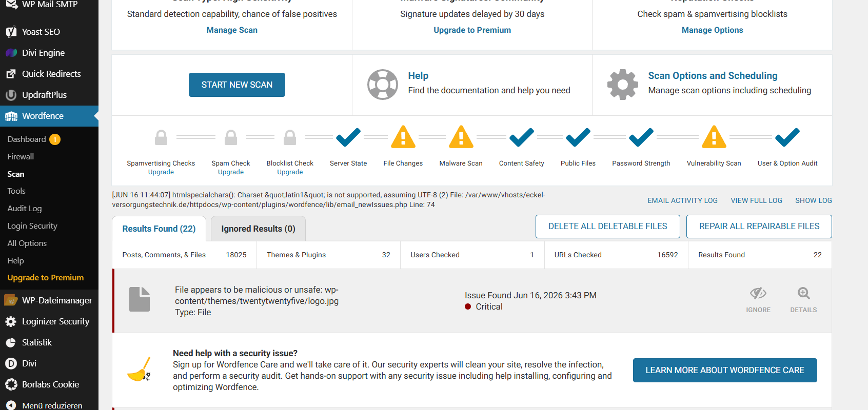This screenshot has height=410, width=868.
Task: Click the Posts, Comments, & Files count 18025
Action: (236, 255)
